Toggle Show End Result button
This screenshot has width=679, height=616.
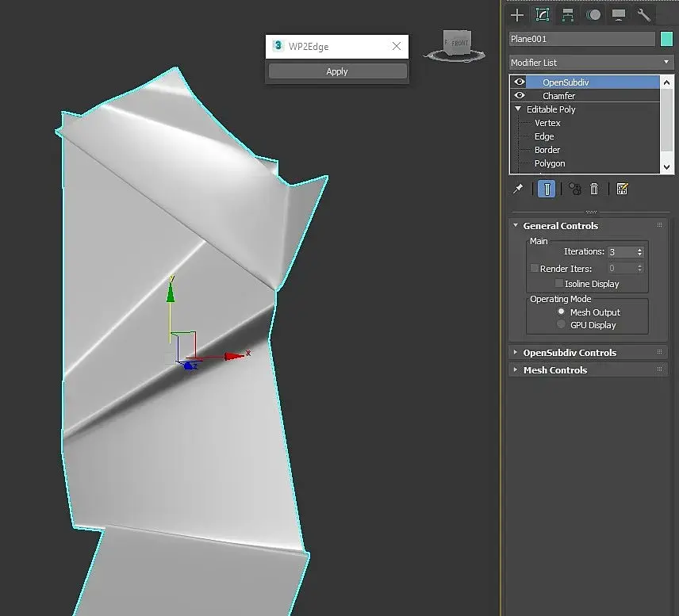(x=547, y=189)
